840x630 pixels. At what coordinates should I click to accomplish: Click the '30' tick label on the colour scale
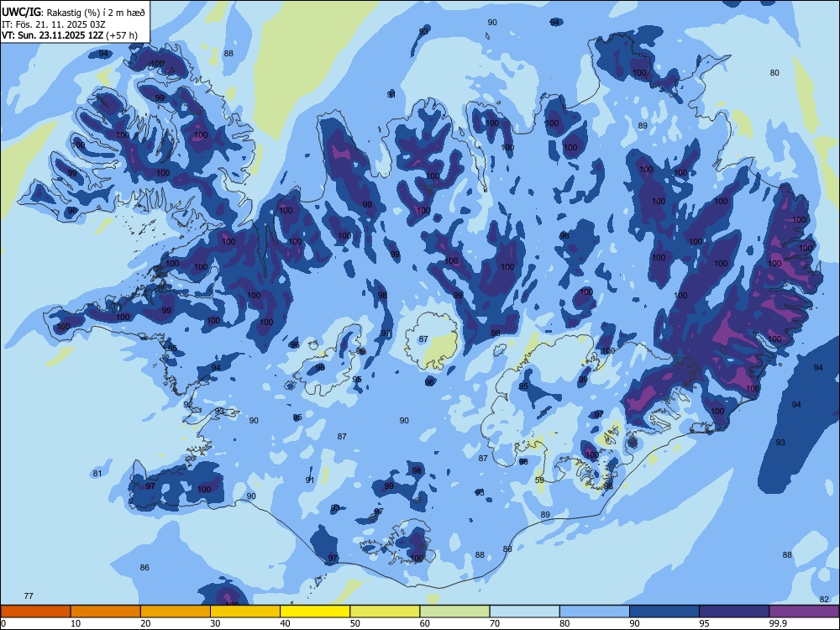[x=215, y=623]
